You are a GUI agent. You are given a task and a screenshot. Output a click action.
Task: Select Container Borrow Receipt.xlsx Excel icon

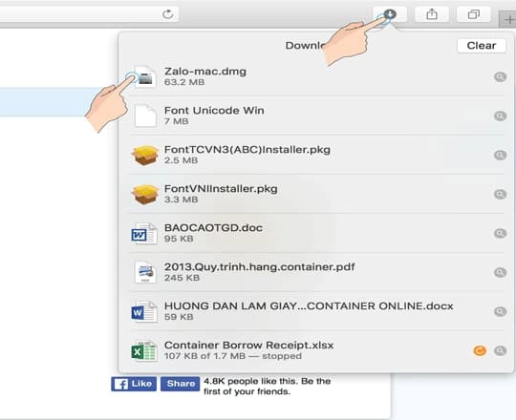[x=144, y=350]
